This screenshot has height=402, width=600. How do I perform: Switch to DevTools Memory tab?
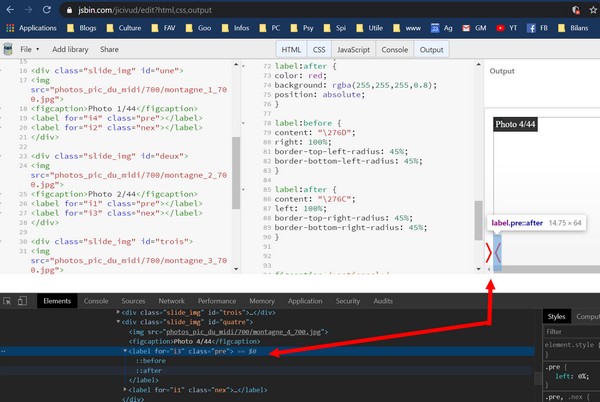click(x=262, y=301)
